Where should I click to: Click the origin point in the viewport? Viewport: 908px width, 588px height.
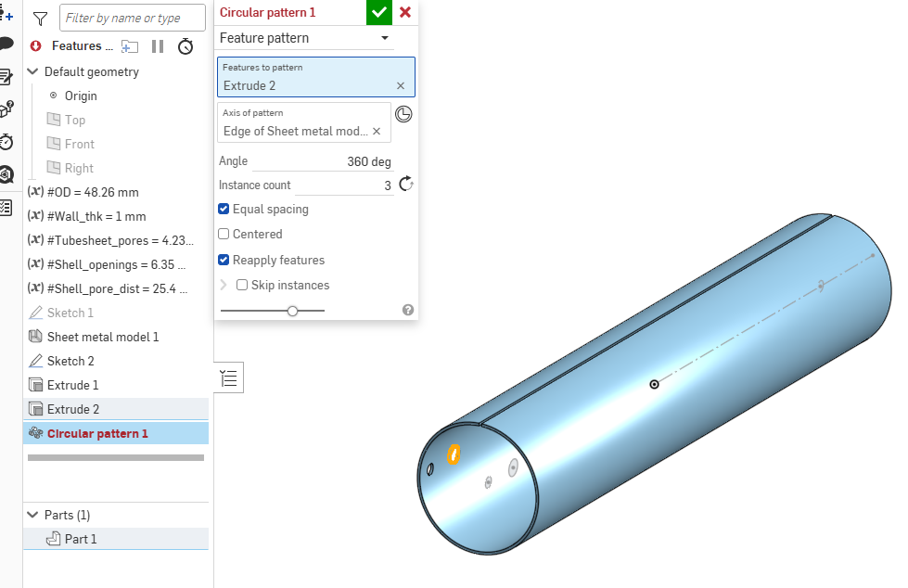point(655,384)
